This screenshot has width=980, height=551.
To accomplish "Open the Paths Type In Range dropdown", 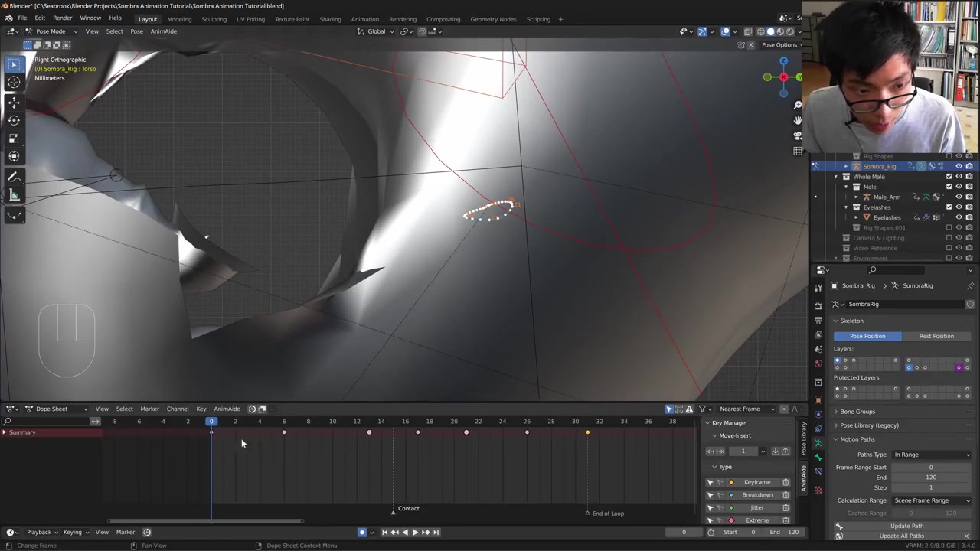I will [932, 455].
